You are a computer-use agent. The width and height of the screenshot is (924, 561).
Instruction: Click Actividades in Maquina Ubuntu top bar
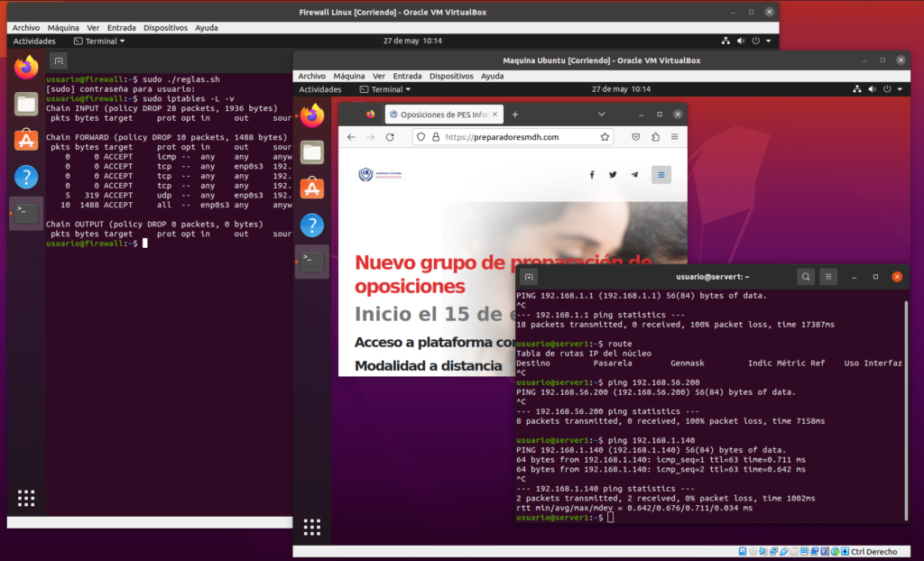[320, 89]
